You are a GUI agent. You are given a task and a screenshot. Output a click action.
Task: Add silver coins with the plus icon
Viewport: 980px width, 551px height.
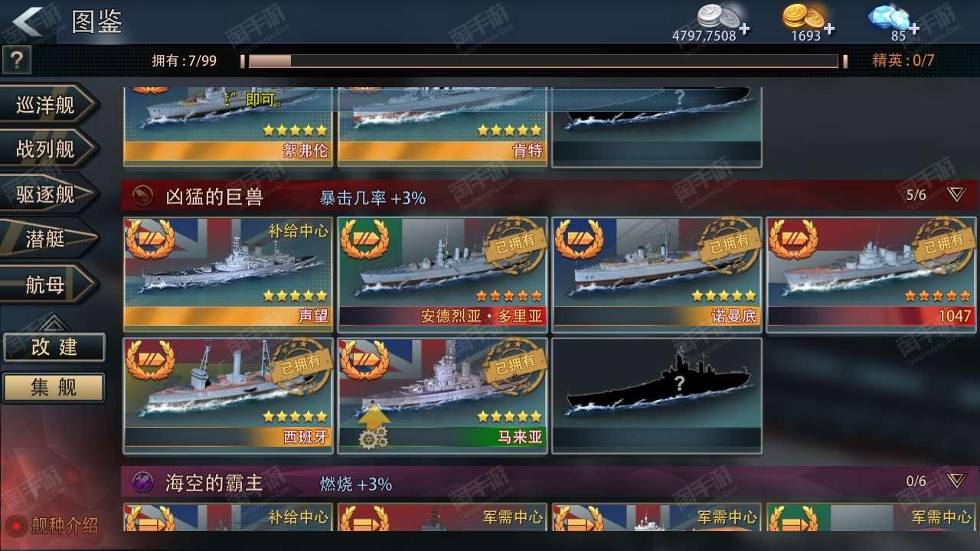click(744, 31)
